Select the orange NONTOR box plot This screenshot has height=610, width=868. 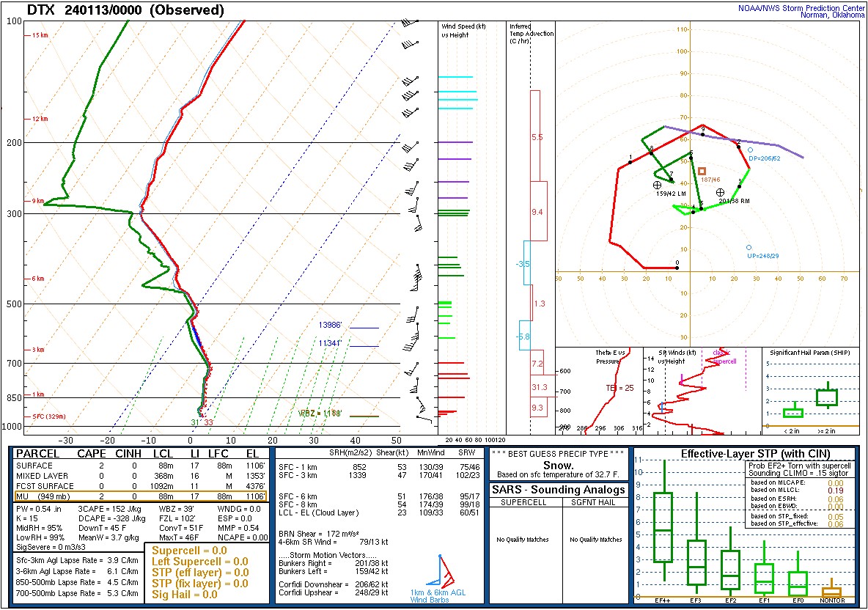[x=831, y=591]
